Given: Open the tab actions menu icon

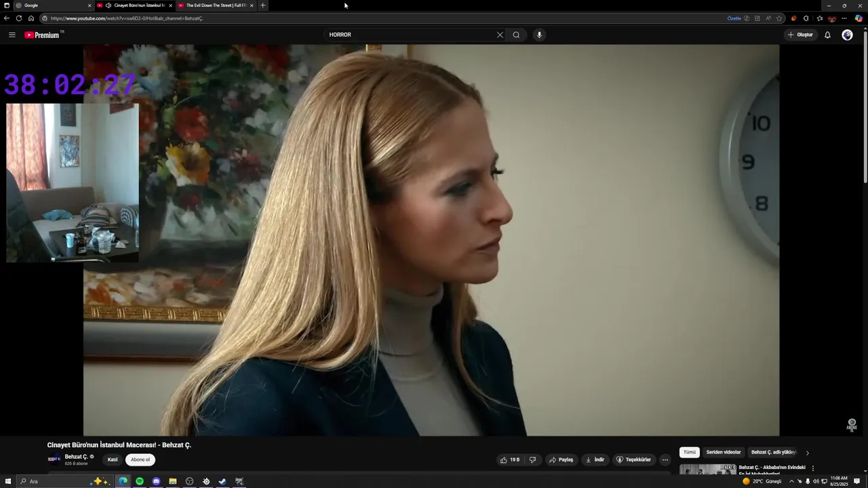Looking at the screenshot, I should (x=6, y=5).
